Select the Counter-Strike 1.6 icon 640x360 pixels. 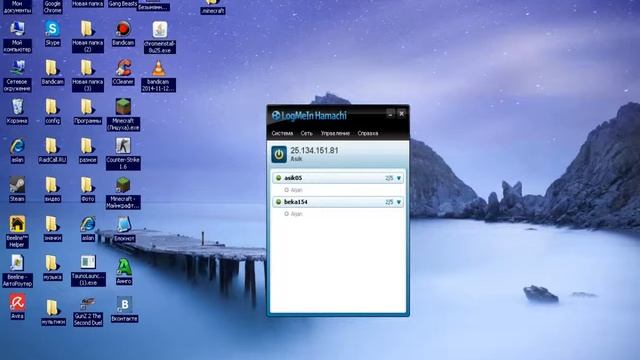[x=123, y=154]
